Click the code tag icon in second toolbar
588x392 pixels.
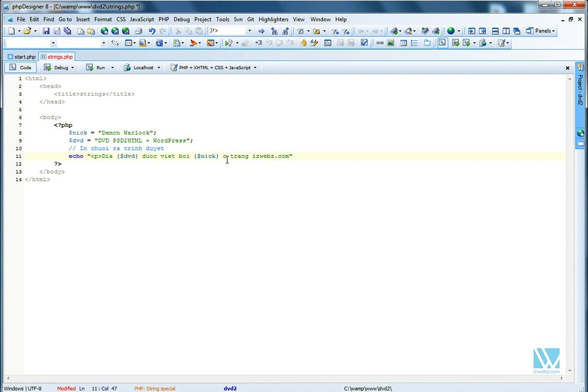(115, 43)
